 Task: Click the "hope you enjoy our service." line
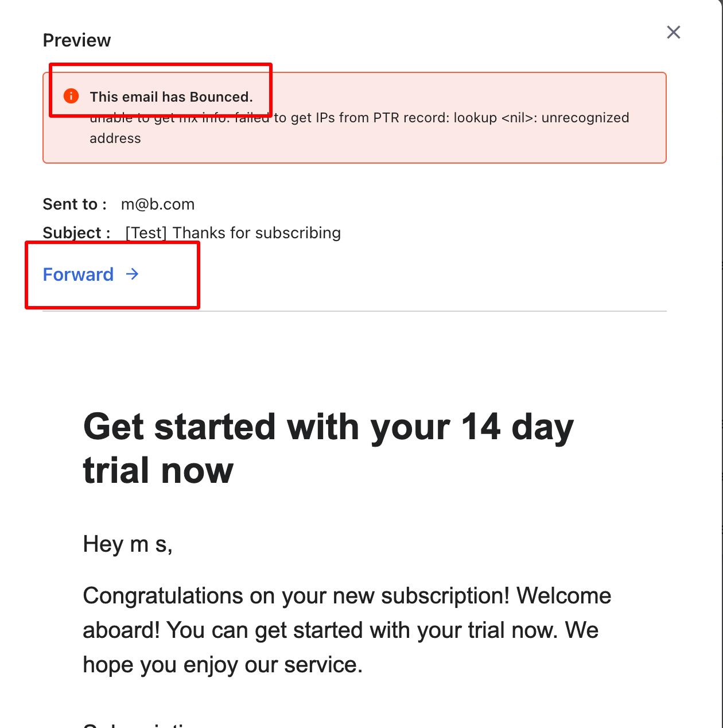point(223,665)
